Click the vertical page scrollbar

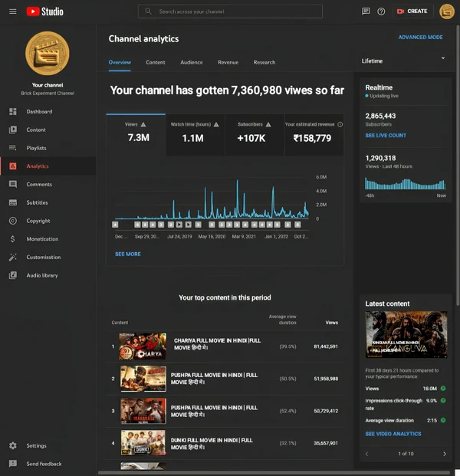click(x=458, y=166)
